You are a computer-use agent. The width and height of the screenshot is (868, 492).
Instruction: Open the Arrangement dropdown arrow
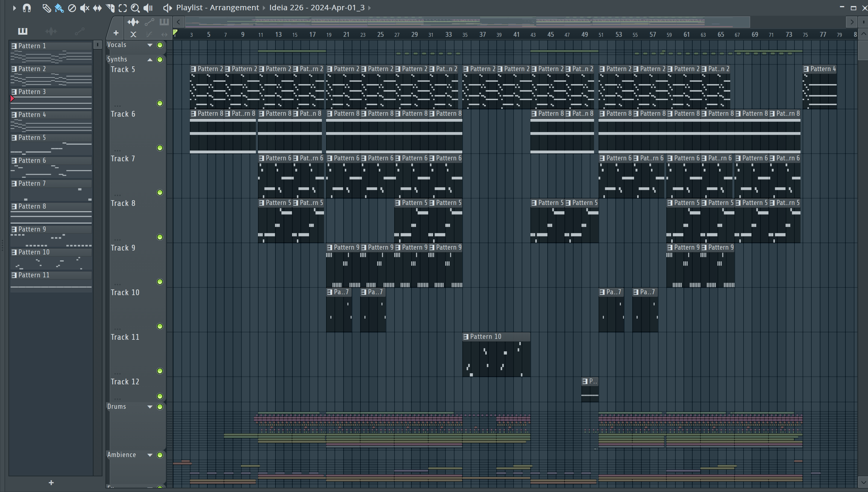coord(264,8)
